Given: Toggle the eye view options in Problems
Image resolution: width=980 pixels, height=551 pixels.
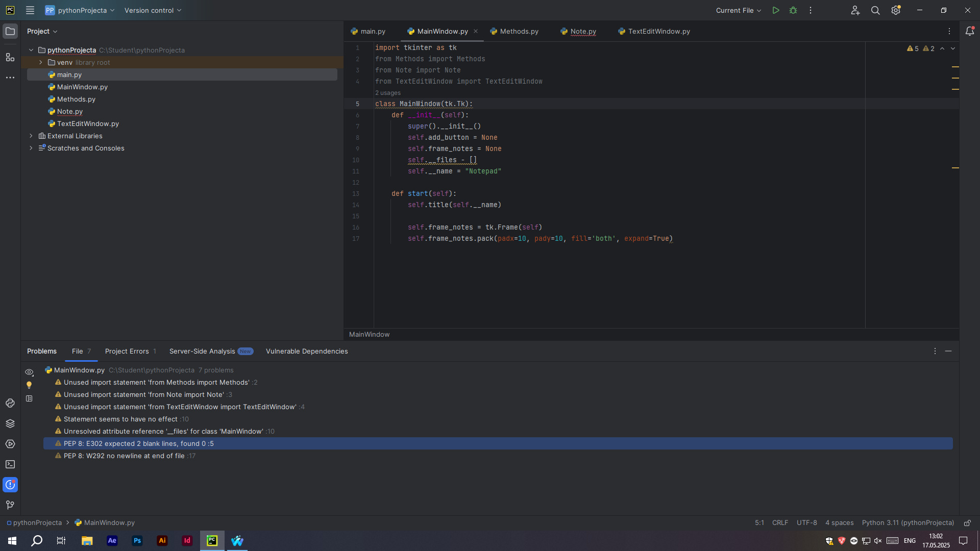Looking at the screenshot, I should pyautogui.click(x=29, y=372).
